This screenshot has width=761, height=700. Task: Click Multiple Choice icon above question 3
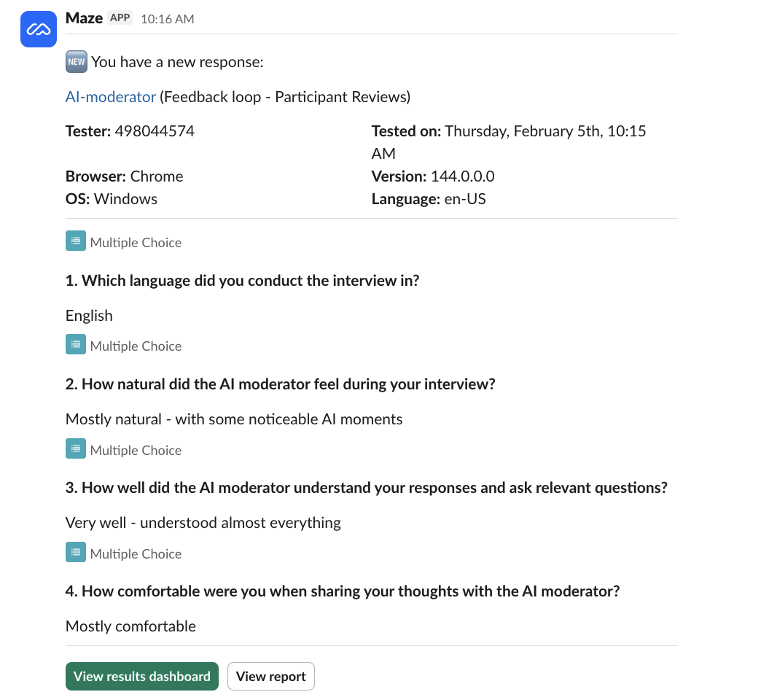76,449
